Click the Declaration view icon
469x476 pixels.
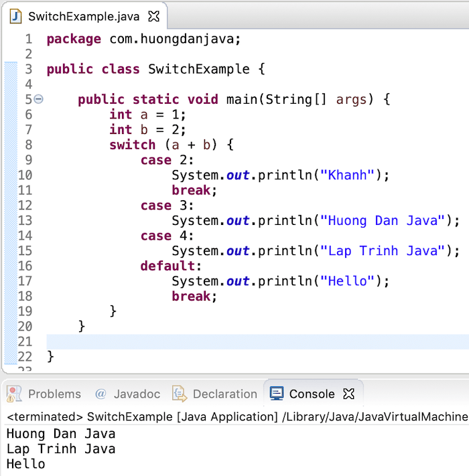pyautogui.click(x=180, y=394)
